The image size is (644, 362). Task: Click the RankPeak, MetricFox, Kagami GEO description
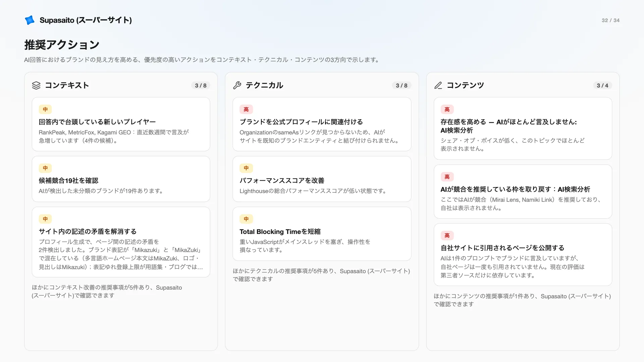[114, 136]
